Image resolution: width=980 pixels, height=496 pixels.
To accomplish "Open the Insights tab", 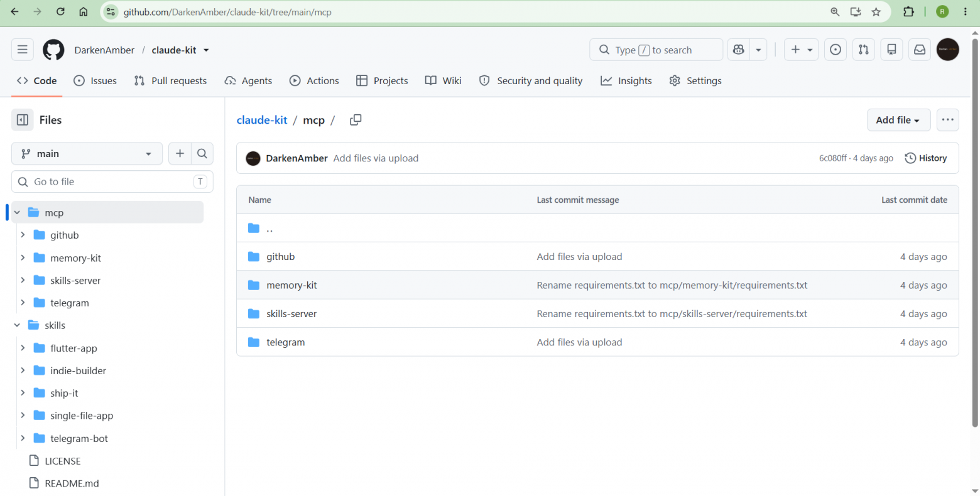I will pyautogui.click(x=626, y=81).
